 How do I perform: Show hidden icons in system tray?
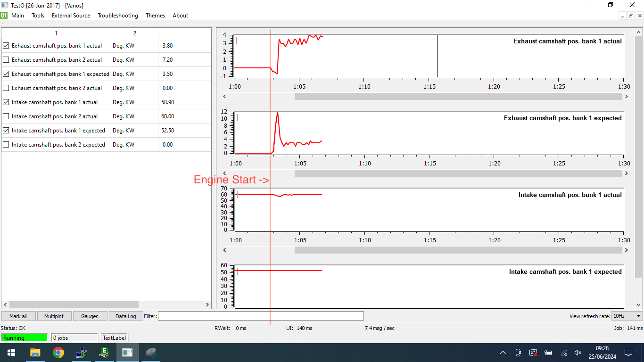point(503,353)
